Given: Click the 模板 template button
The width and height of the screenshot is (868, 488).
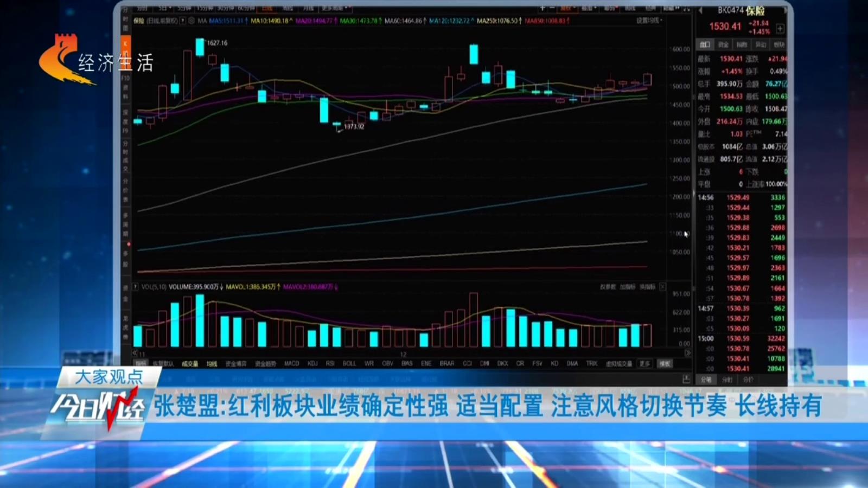Looking at the screenshot, I should click(x=665, y=364).
